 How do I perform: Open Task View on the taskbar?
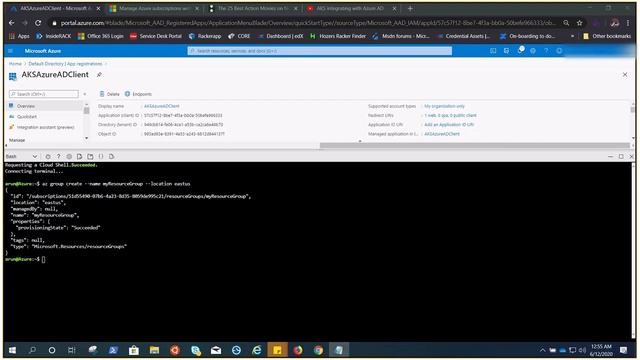pyautogui.click(x=72, y=350)
